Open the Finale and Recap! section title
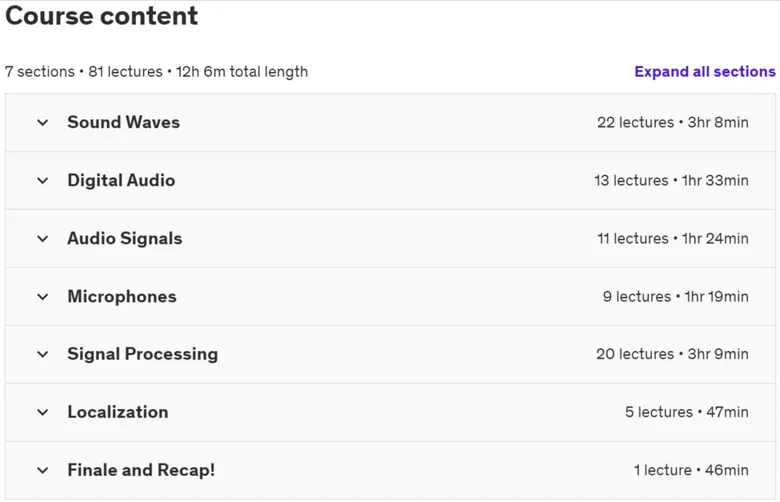 click(141, 470)
